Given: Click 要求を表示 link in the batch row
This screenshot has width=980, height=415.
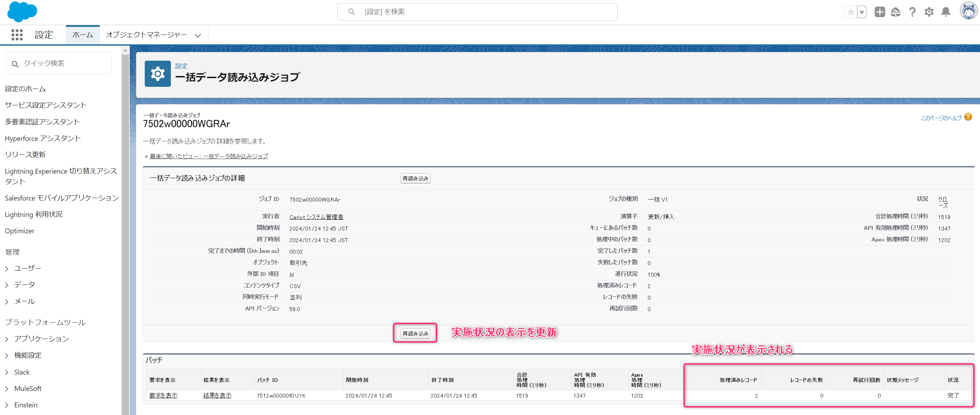Looking at the screenshot, I should tap(163, 395).
